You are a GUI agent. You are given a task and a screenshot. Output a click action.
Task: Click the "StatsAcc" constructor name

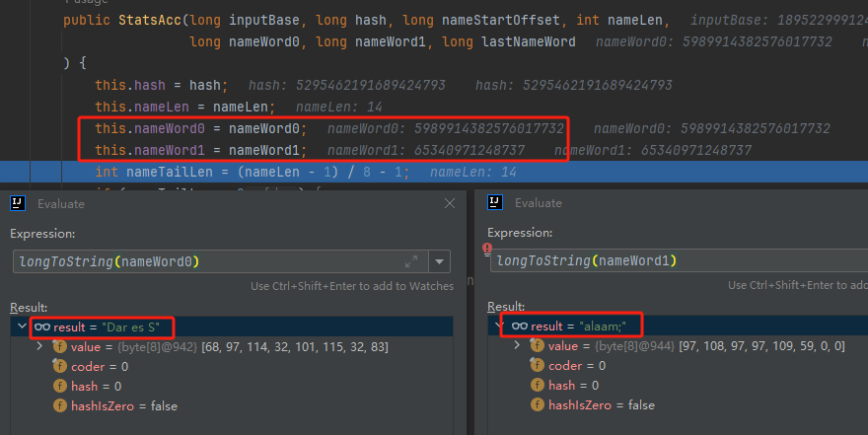click(x=150, y=21)
